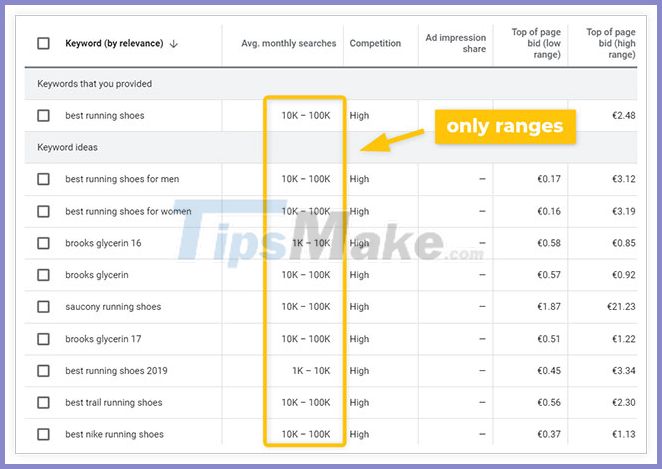
Task: Click keyword 'best trail running shoes'
Action: pyautogui.click(x=114, y=402)
